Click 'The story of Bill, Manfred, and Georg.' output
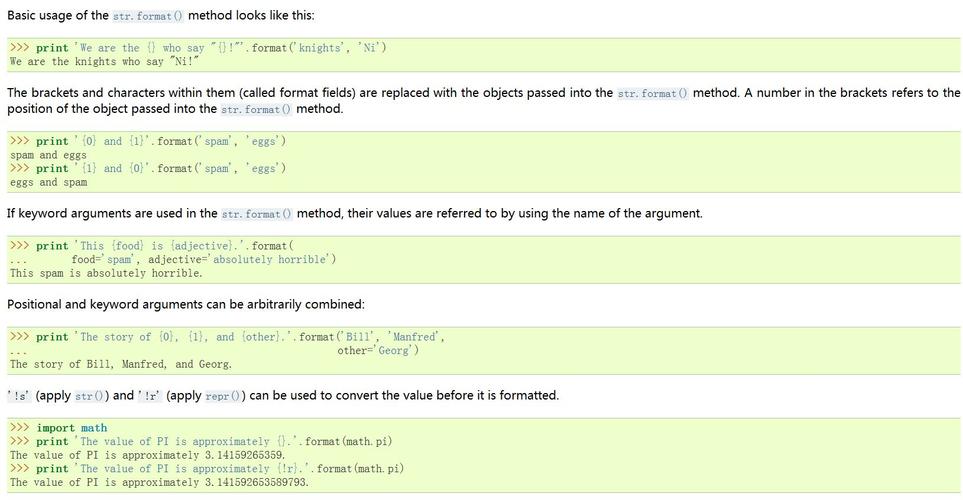963x500 pixels. pyautogui.click(x=121, y=364)
